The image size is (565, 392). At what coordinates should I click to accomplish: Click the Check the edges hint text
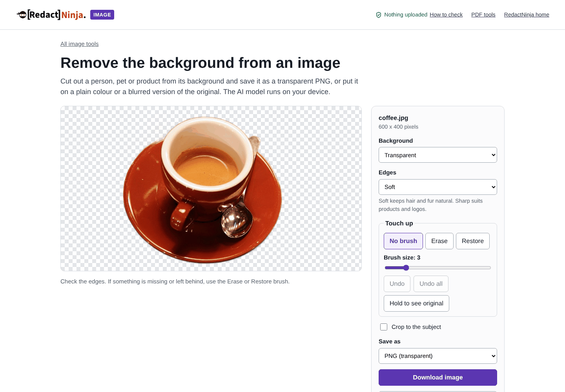coord(175,281)
